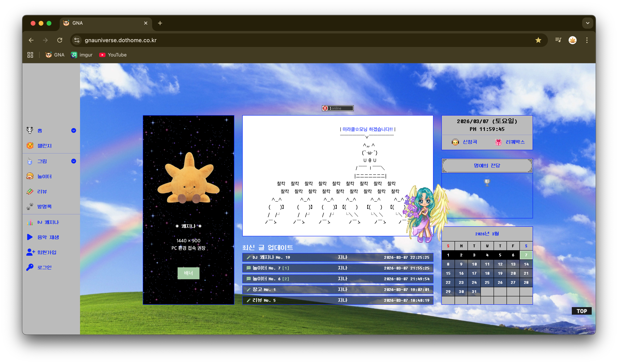The width and height of the screenshot is (618, 364).
Task: Click the TOP scroll button
Action: tap(581, 311)
